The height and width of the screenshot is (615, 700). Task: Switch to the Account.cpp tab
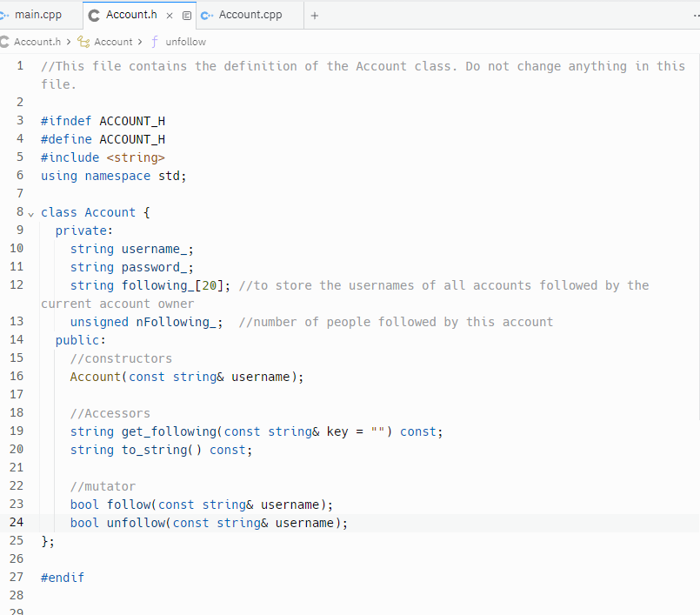click(x=252, y=14)
